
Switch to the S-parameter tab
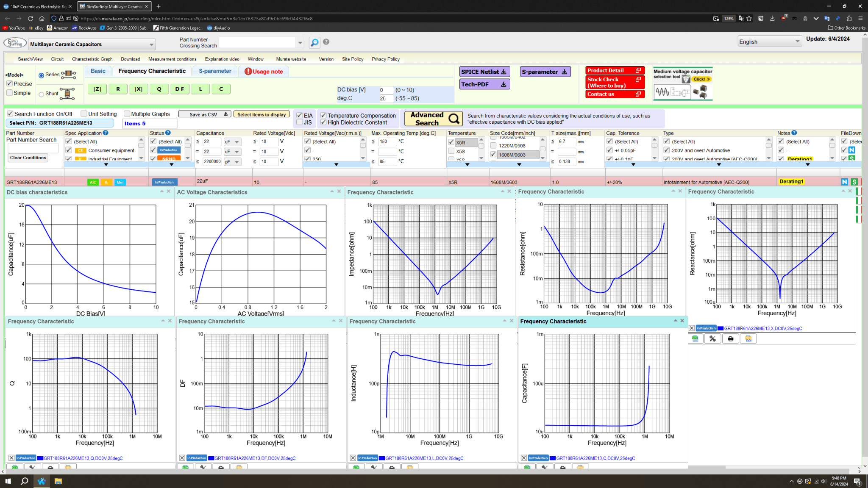pyautogui.click(x=215, y=71)
